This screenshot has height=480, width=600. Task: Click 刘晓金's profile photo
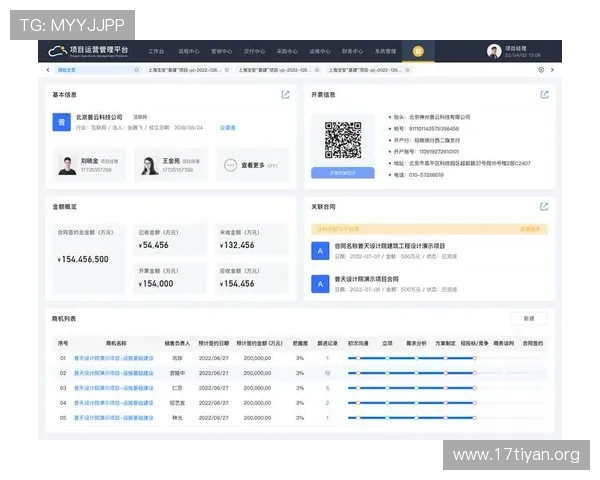[x=67, y=165]
